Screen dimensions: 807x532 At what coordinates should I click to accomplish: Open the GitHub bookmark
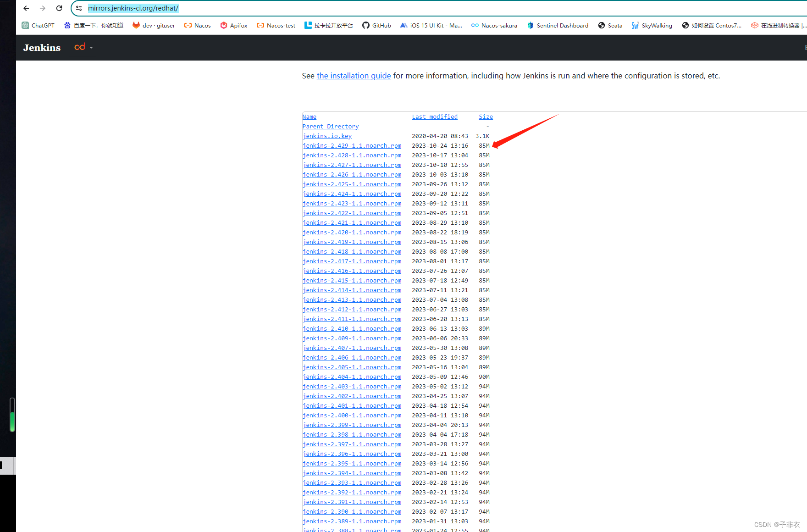(x=376, y=26)
